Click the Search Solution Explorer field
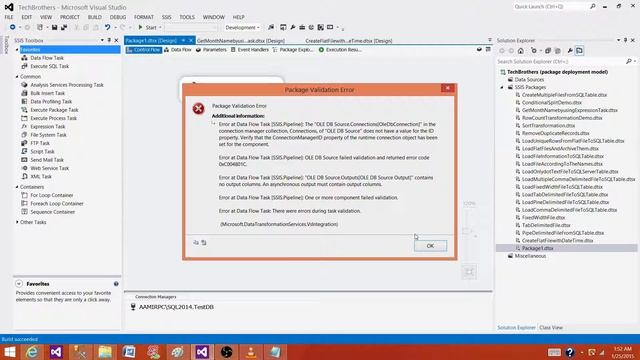Viewport: 640px width, 360px height. pos(561,61)
